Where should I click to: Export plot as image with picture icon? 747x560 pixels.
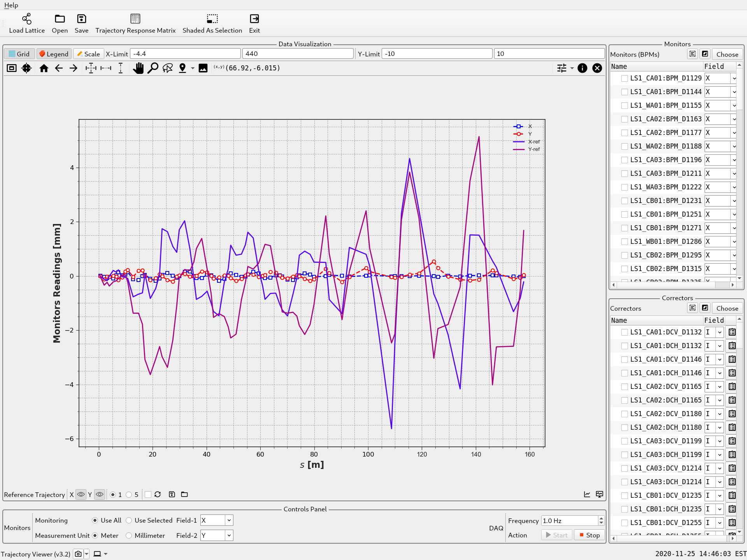point(203,68)
